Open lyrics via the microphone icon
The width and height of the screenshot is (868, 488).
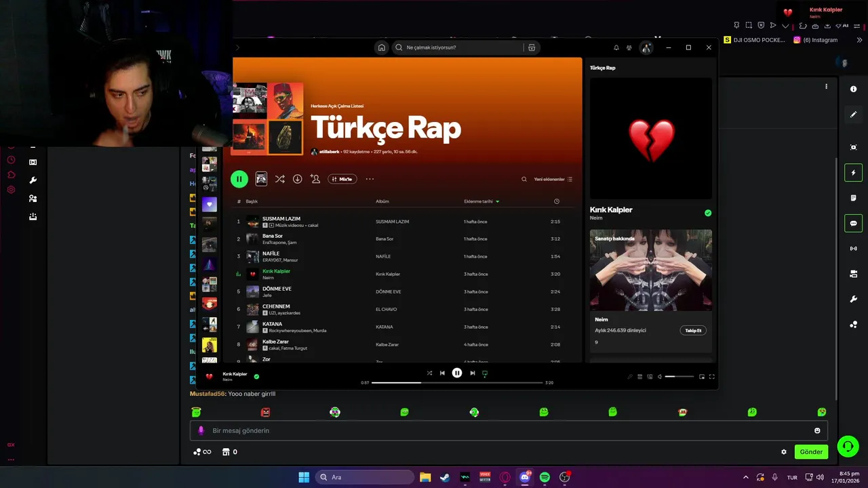coord(629,377)
